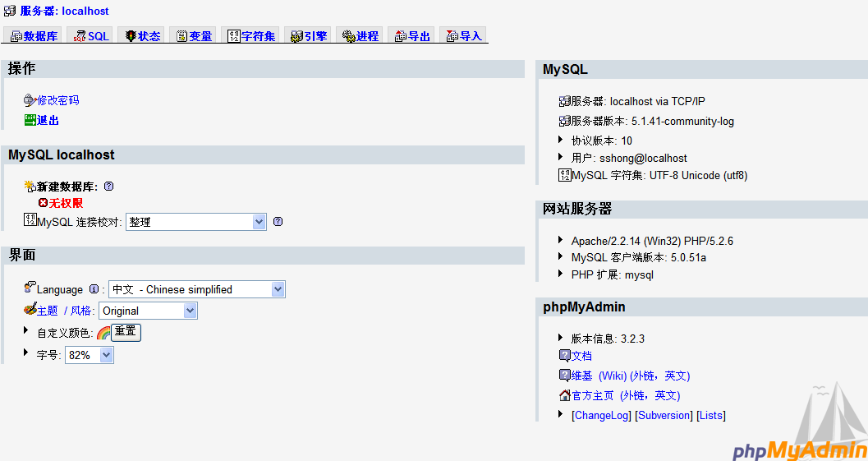Click the PHP 扩展: mysql text
The image size is (868, 461).
(613, 274)
